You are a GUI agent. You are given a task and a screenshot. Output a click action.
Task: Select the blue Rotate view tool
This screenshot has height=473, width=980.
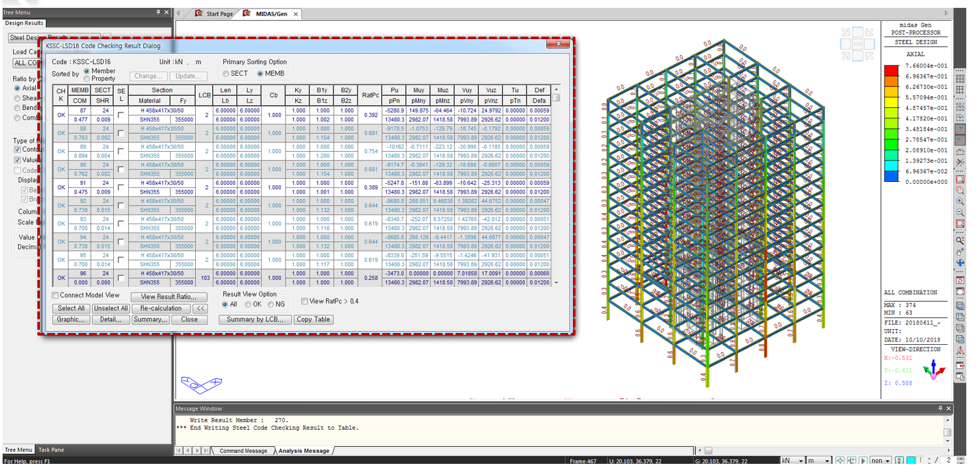click(x=960, y=263)
